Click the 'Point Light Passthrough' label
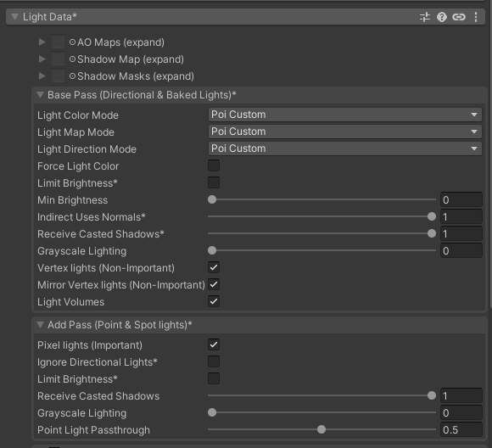This screenshot has width=492, height=448. point(93,430)
